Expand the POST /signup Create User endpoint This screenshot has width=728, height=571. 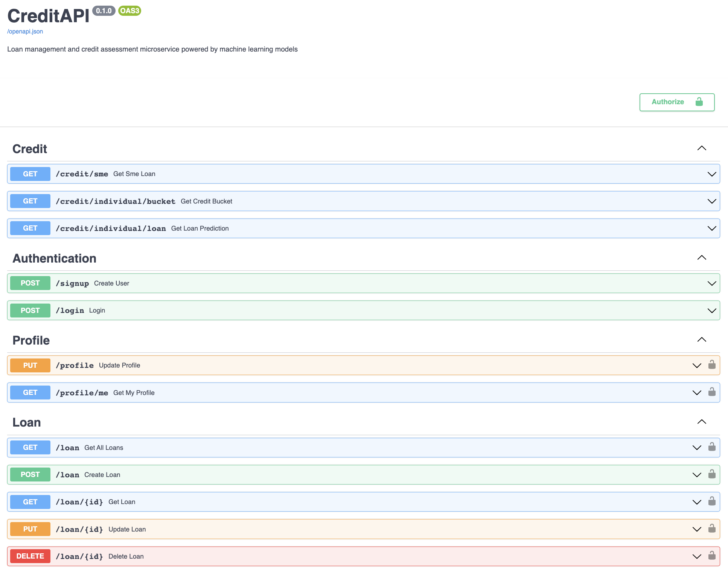(711, 283)
